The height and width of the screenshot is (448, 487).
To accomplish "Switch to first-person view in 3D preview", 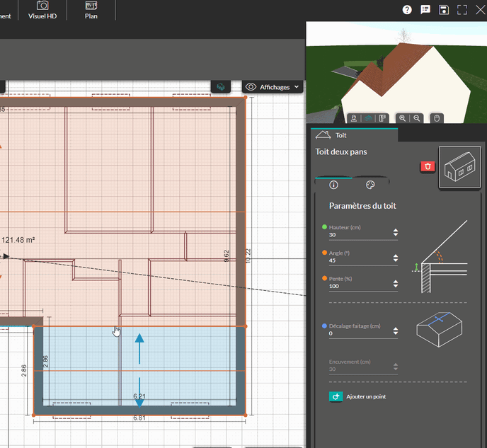I will point(354,118).
